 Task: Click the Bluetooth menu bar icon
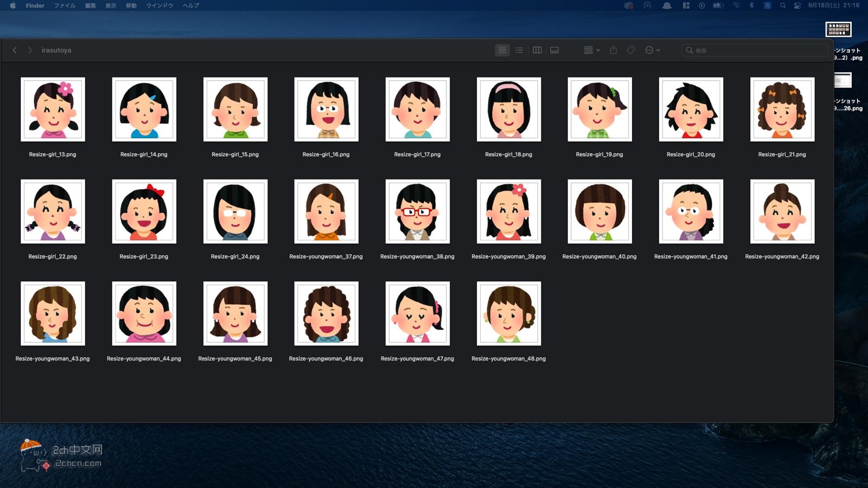pyautogui.click(x=752, y=5)
